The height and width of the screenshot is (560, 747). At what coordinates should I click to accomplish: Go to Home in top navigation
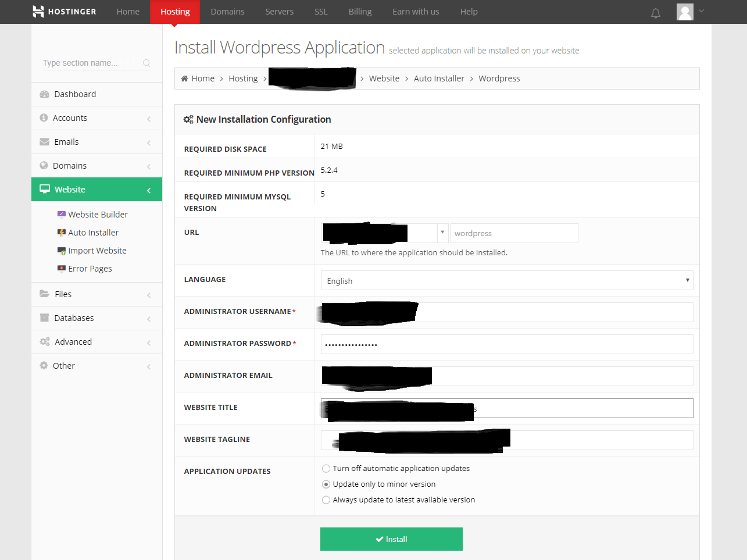(x=128, y=12)
